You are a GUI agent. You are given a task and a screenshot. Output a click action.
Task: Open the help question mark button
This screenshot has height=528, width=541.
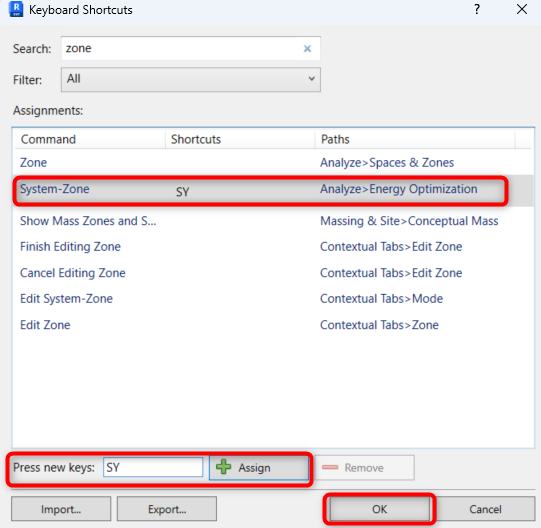(477, 9)
